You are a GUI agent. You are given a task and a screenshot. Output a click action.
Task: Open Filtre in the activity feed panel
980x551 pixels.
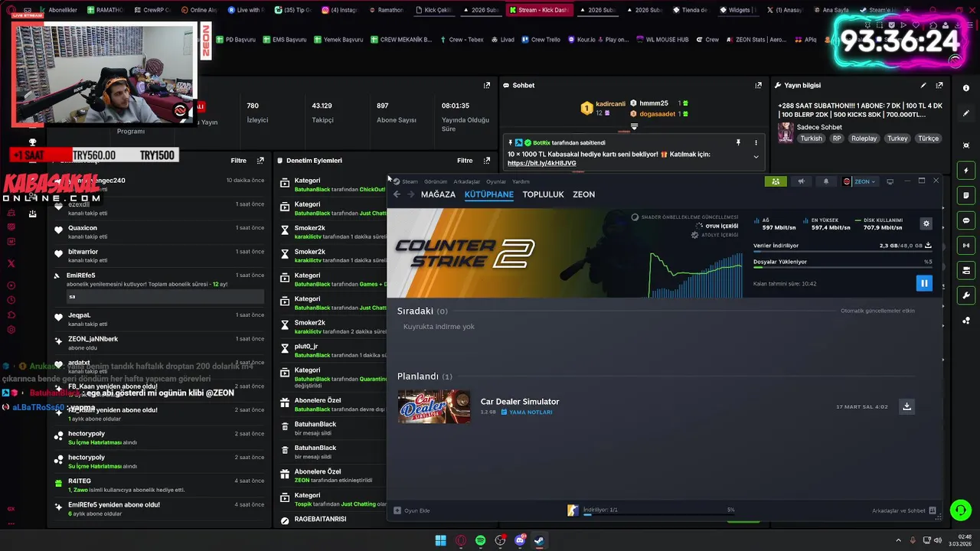click(238, 161)
